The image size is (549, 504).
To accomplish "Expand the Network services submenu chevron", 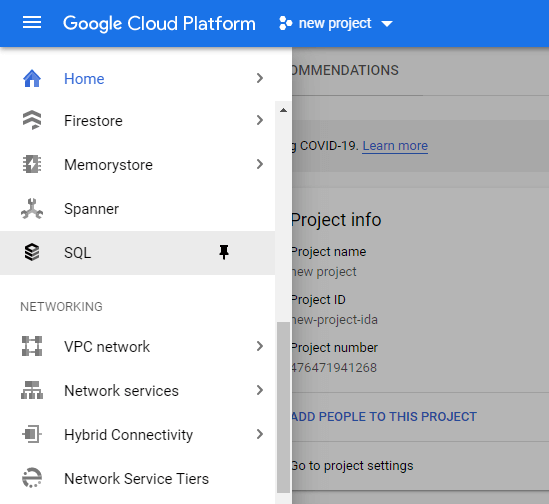I will [x=259, y=390].
